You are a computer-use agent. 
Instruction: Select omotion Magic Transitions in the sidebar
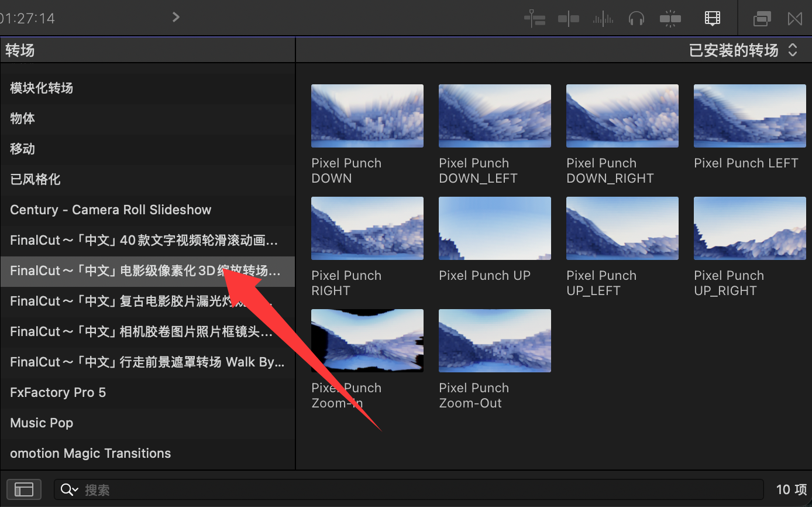coord(91,453)
